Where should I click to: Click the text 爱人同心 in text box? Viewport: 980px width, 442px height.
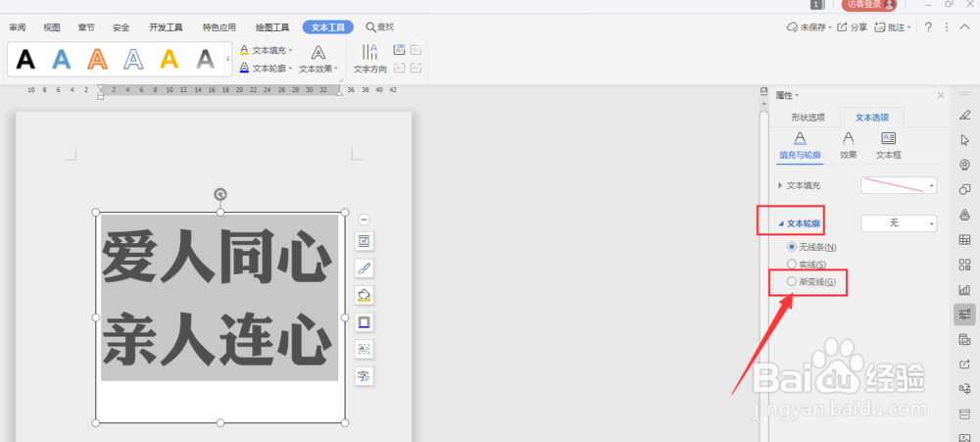pyautogui.click(x=217, y=257)
